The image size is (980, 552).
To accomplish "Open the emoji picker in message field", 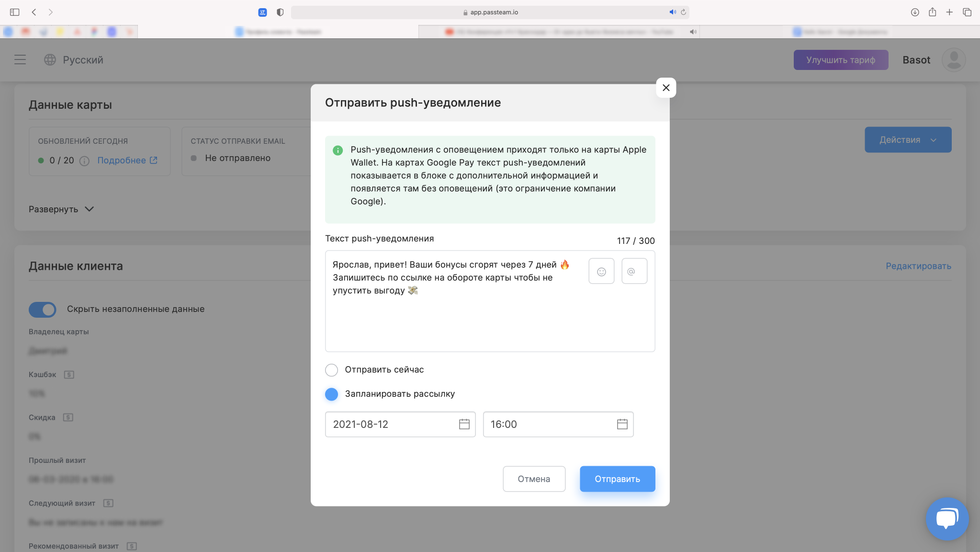I will (601, 271).
